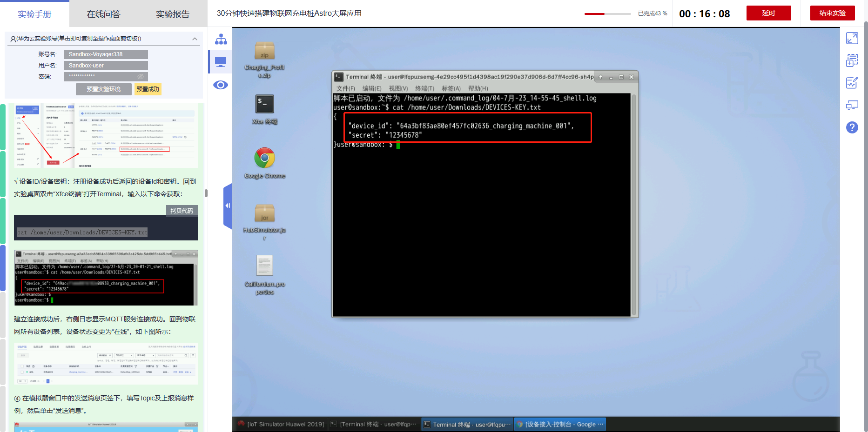The width and height of the screenshot is (868, 432).
Task: Click the terminal window title bar text
Action: click(x=470, y=77)
